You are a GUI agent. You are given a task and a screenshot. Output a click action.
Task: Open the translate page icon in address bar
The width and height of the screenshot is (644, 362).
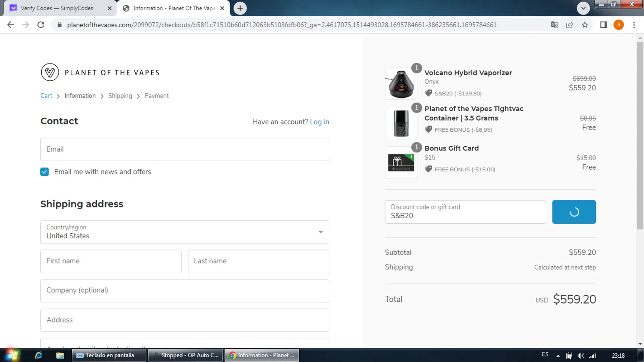pyautogui.click(x=554, y=25)
